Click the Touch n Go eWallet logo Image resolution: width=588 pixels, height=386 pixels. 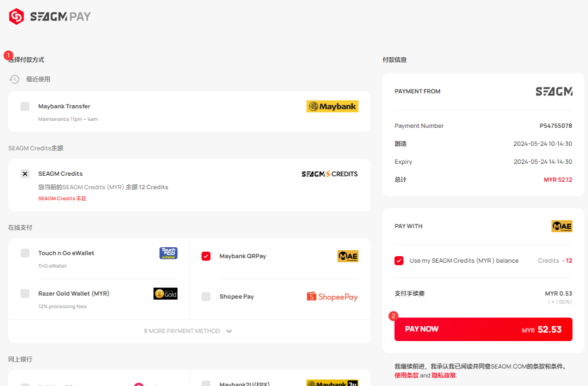tap(168, 253)
